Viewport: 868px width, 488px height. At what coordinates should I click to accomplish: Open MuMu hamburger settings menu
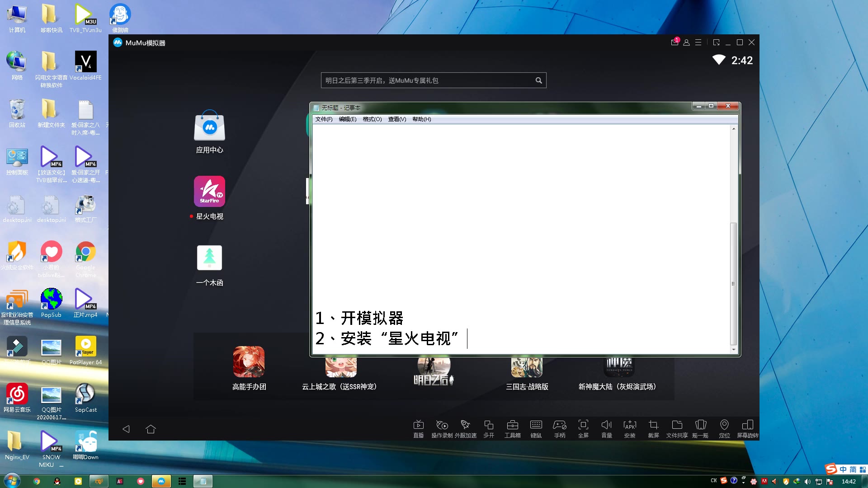coord(698,42)
